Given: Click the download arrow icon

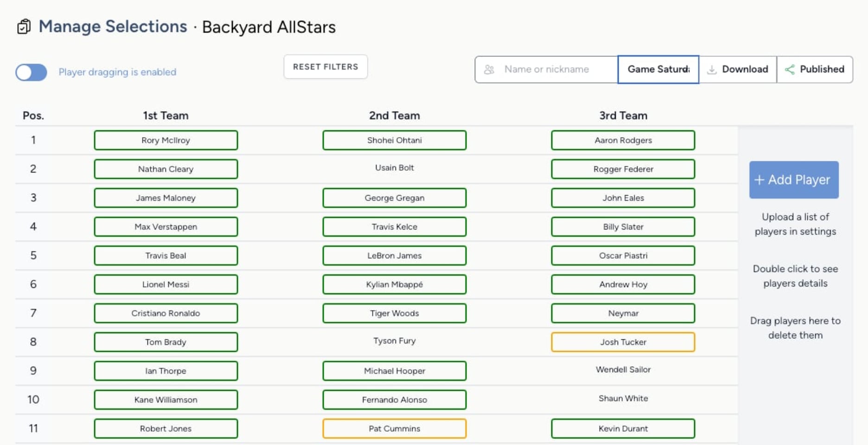Looking at the screenshot, I should (711, 70).
